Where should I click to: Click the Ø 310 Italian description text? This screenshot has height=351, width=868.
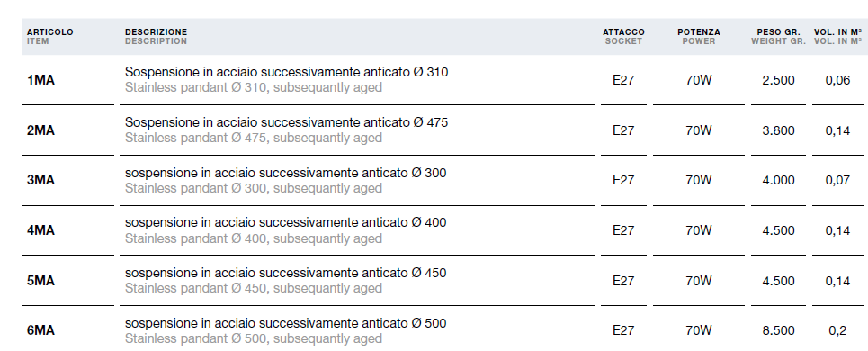(286, 73)
